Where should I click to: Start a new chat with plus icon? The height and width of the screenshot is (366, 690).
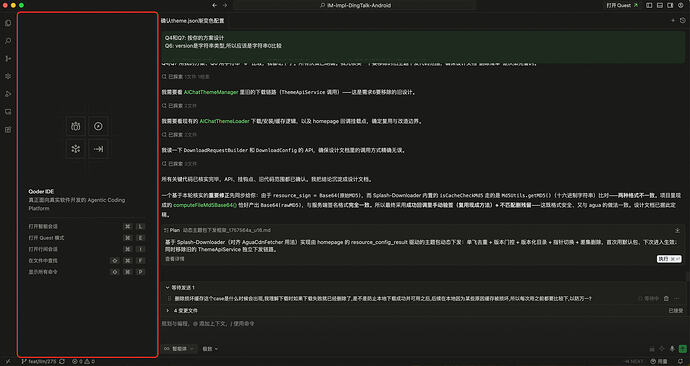(x=672, y=20)
